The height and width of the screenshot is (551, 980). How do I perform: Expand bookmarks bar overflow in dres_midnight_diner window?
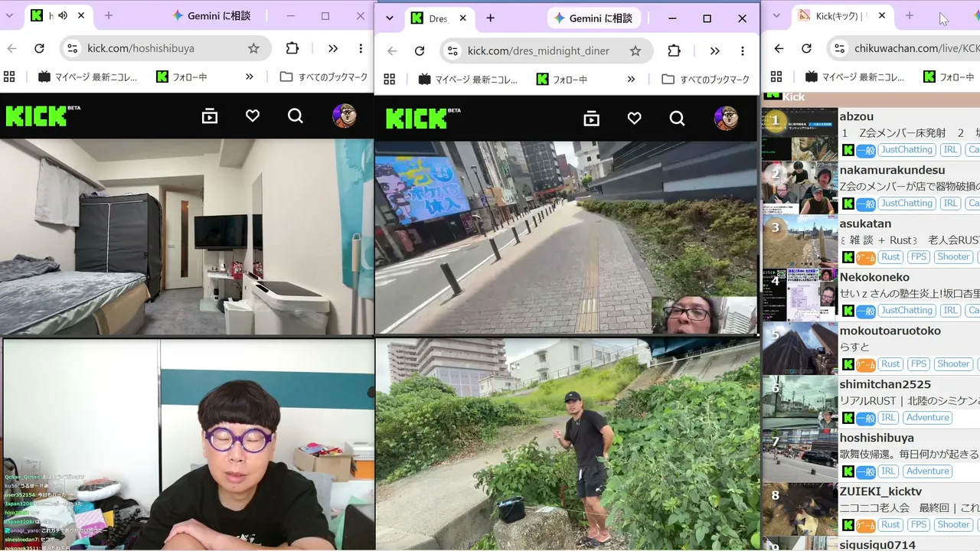point(631,80)
